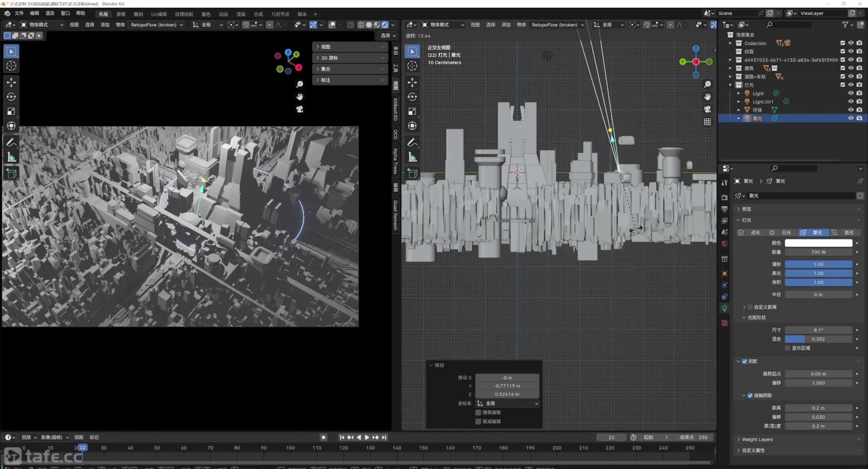Toggle visibility eye of 环体 object
868x469 pixels.
851,110
